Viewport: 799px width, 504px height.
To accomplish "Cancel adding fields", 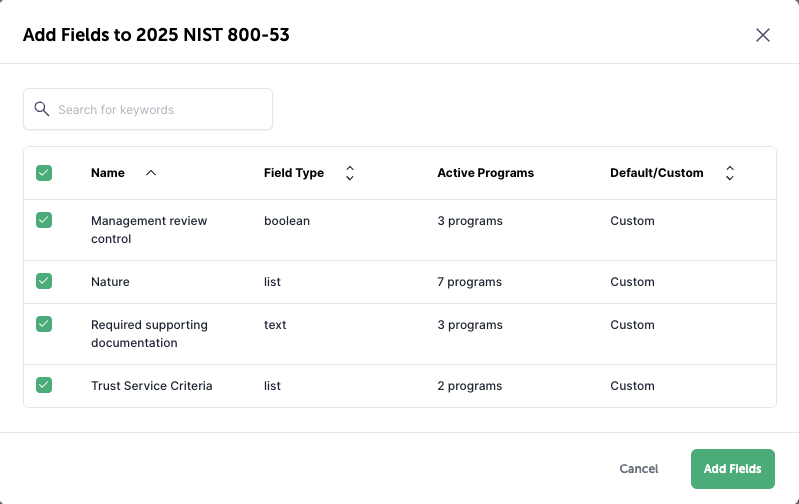I will point(638,469).
